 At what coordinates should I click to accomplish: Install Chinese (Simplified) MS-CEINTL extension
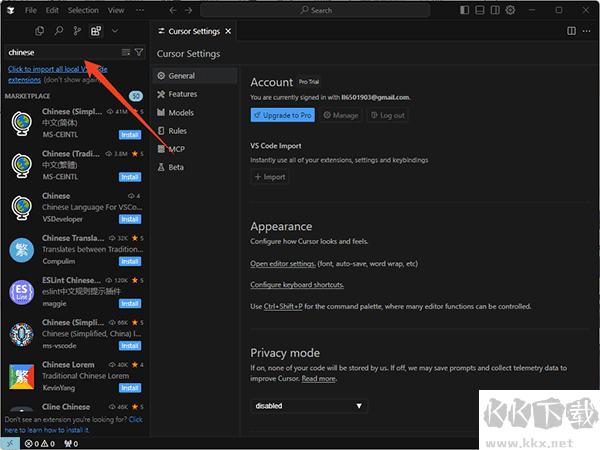pyautogui.click(x=130, y=134)
